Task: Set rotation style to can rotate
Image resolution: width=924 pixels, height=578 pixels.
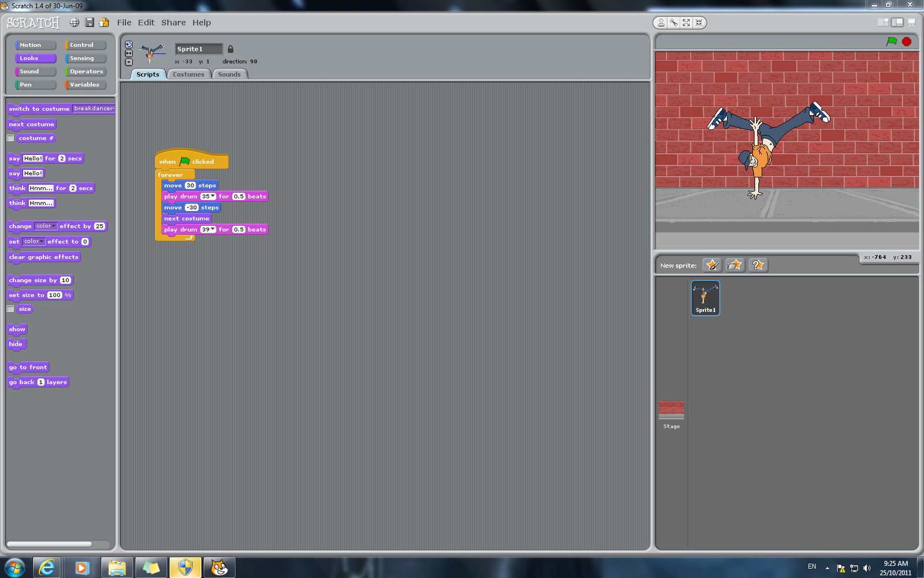Action: coord(129,45)
